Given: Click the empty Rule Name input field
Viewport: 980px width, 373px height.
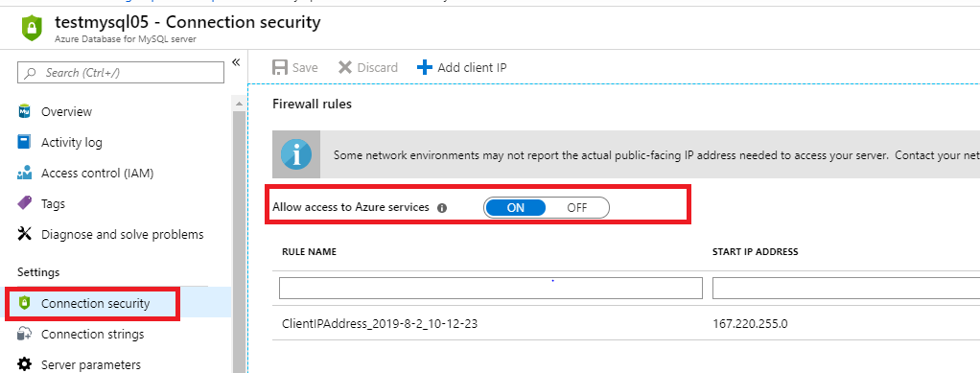Looking at the screenshot, I should (x=491, y=288).
